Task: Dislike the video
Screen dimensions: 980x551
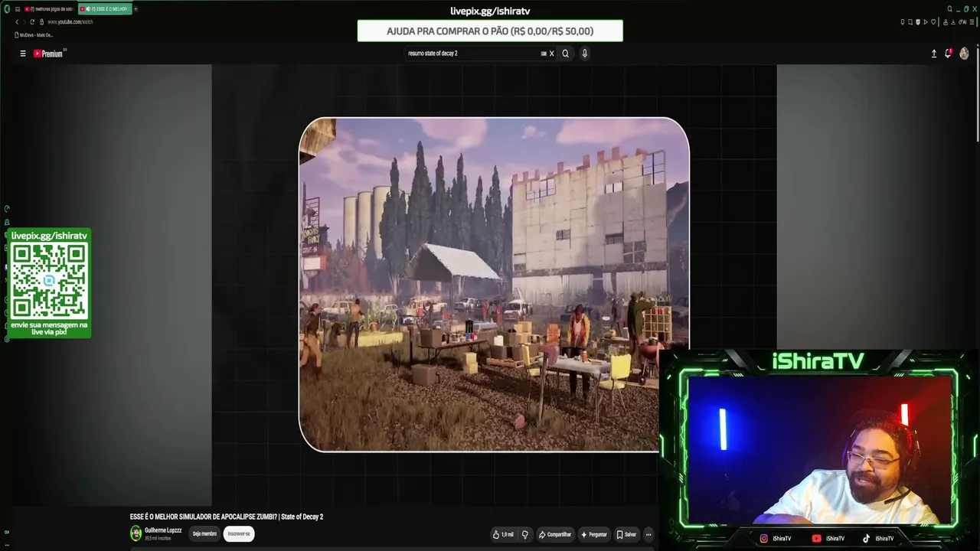Action: coord(525,534)
